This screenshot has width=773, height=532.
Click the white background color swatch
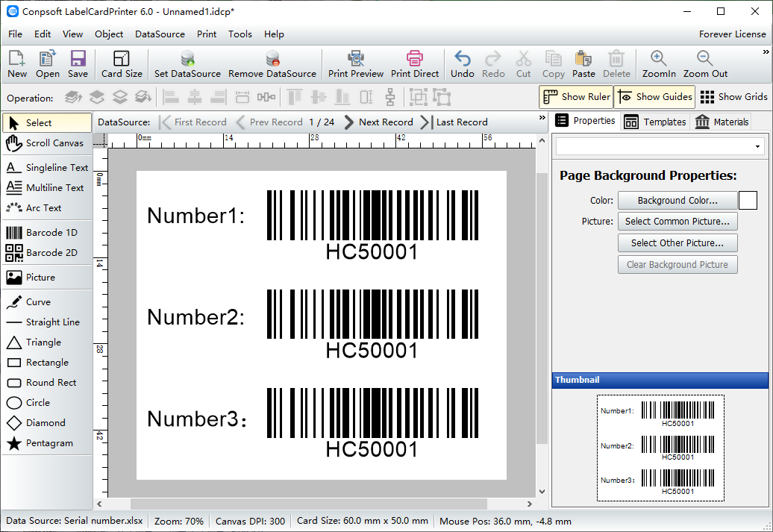pyautogui.click(x=748, y=201)
